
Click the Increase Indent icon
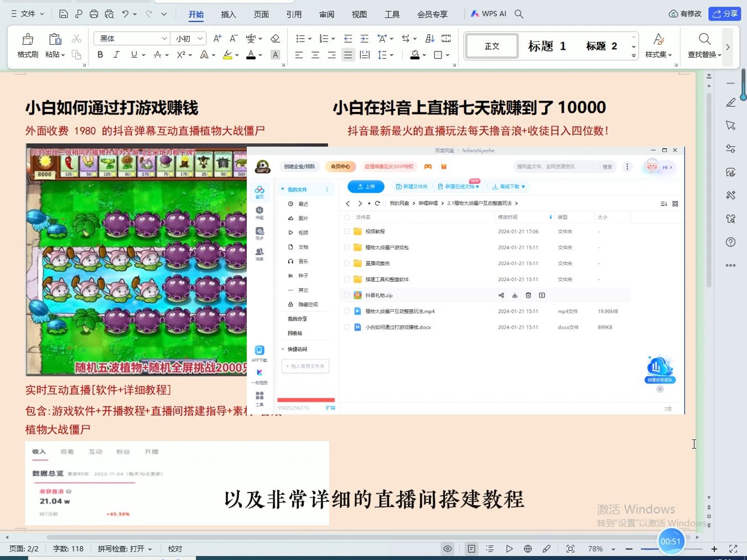coord(364,38)
